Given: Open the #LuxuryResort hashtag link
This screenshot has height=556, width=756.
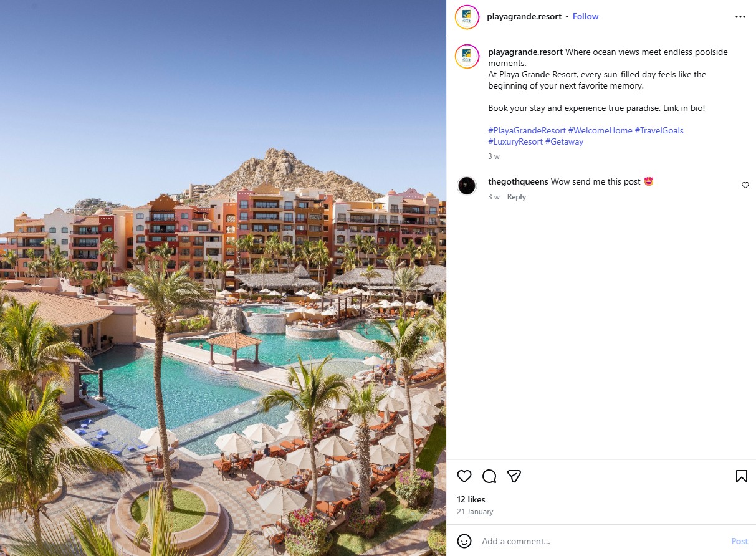Looking at the screenshot, I should coord(515,141).
